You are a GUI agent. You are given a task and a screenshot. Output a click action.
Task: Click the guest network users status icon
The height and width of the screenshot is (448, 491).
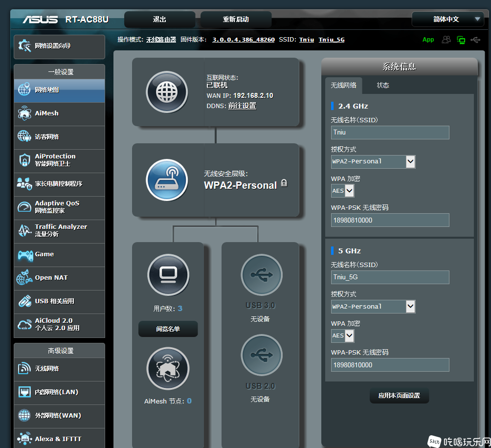pos(446,40)
